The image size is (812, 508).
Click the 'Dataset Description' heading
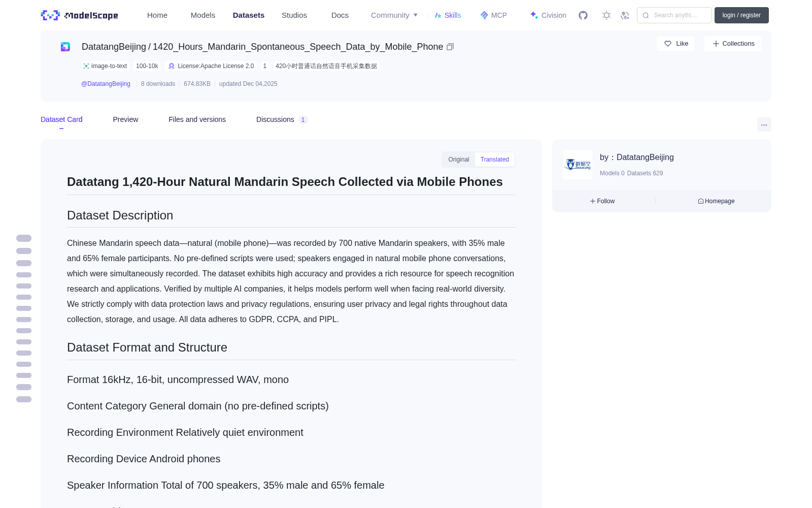coord(120,215)
